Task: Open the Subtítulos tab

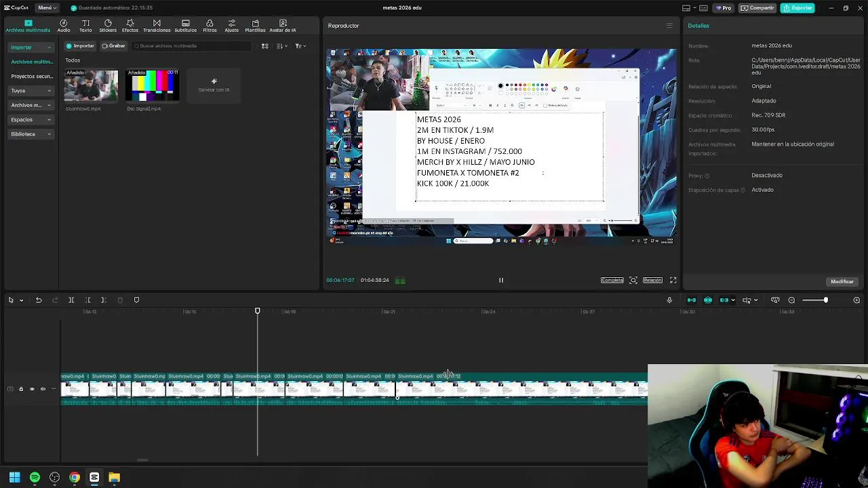Action: coord(186,26)
